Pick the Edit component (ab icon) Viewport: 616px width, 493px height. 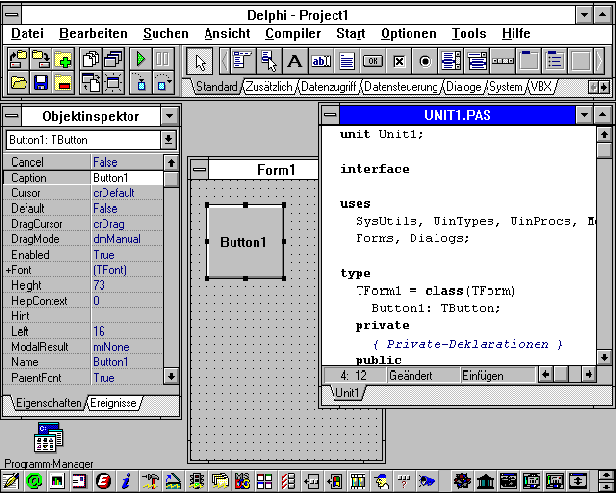pos(321,61)
